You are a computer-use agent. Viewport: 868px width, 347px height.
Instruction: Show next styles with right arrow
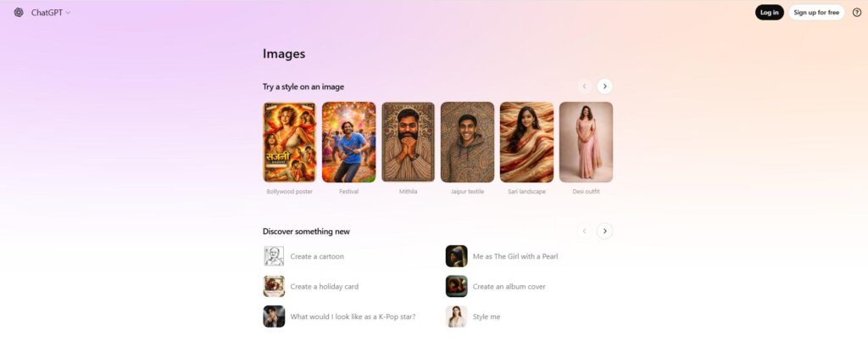(604, 86)
